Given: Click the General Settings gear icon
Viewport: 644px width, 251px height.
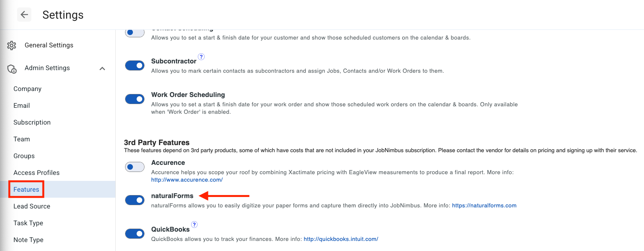Looking at the screenshot, I should pos(12,46).
